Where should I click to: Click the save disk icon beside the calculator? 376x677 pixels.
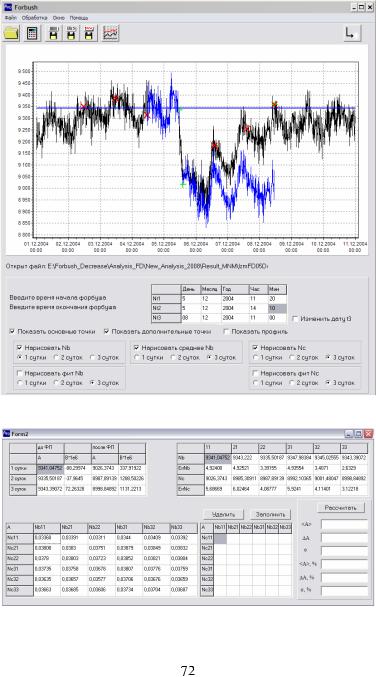[x=54, y=33]
